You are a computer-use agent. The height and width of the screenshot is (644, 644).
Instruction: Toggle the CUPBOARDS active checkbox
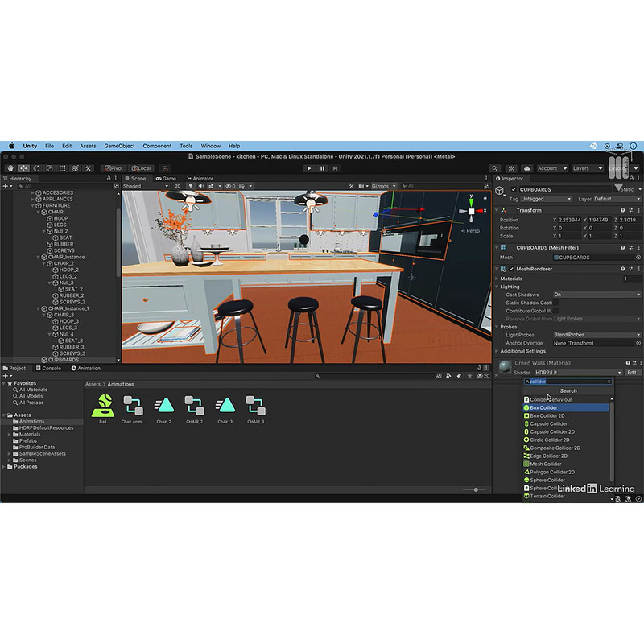[514, 189]
